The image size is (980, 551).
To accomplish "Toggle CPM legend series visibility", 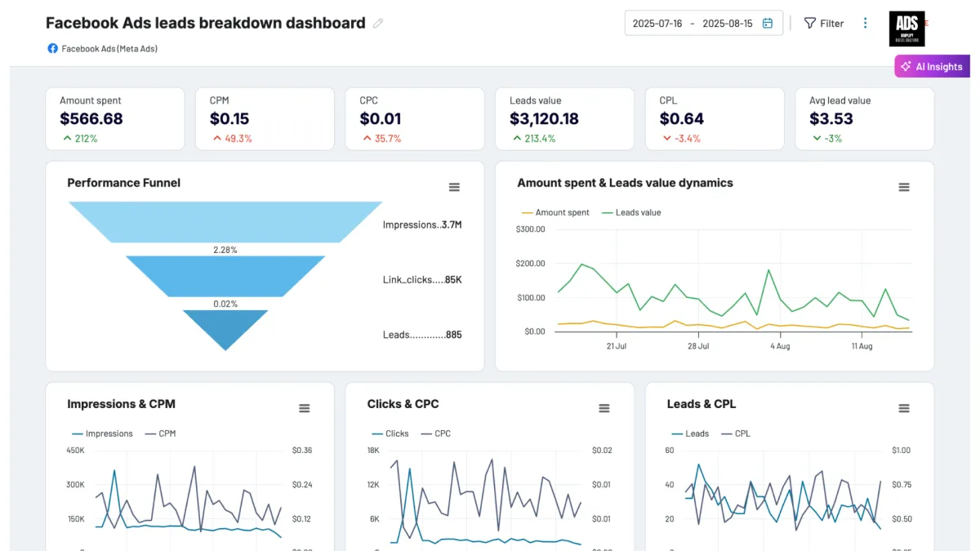I will [x=160, y=433].
